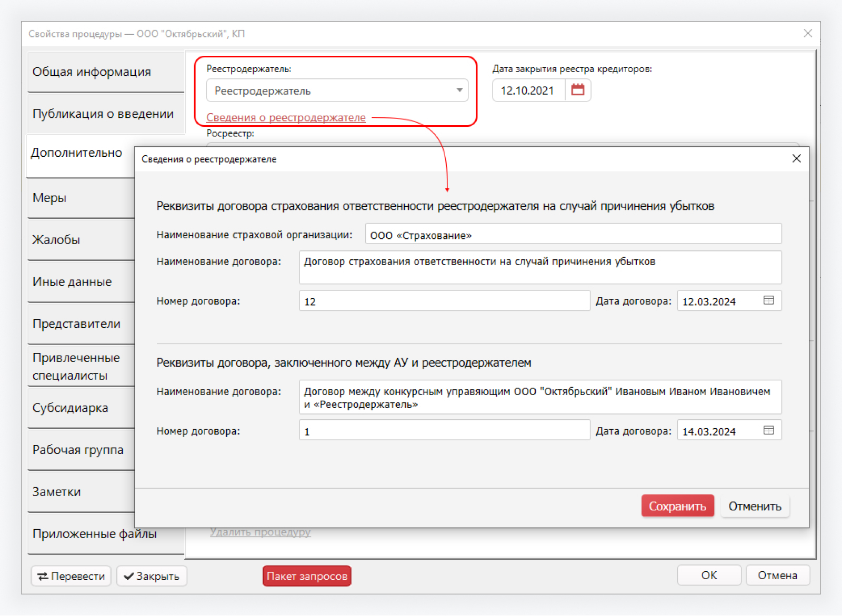842x616 pixels.
Task: Open the Представители tab
Action: point(81,324)
